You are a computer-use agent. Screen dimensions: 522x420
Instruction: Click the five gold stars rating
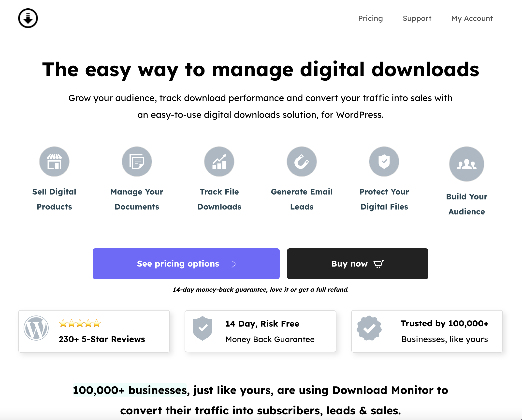click(80, 323)
